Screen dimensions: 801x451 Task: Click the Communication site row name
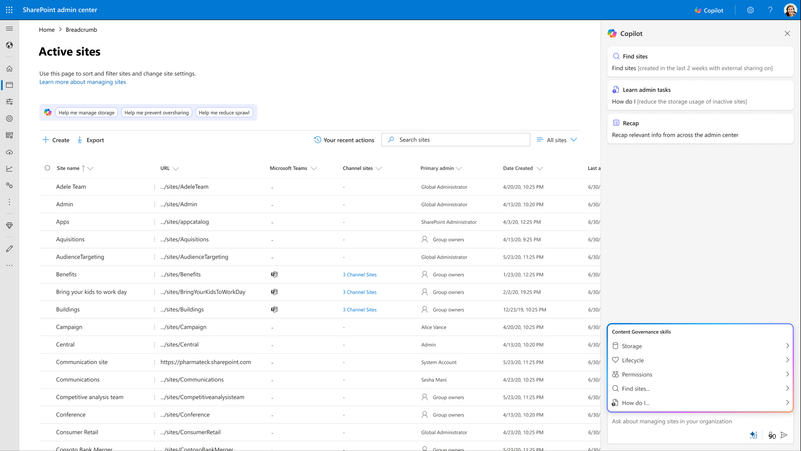[x=82, y=362]
